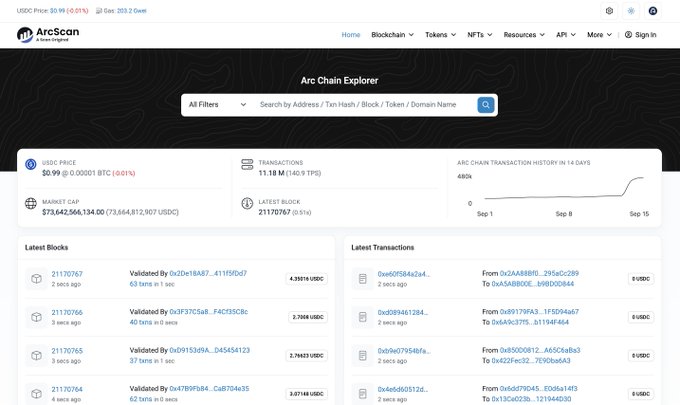Screen dimensions: 680x405
Task: Open transaction 0xe60f584a2a4...
Action: point(404,274)
